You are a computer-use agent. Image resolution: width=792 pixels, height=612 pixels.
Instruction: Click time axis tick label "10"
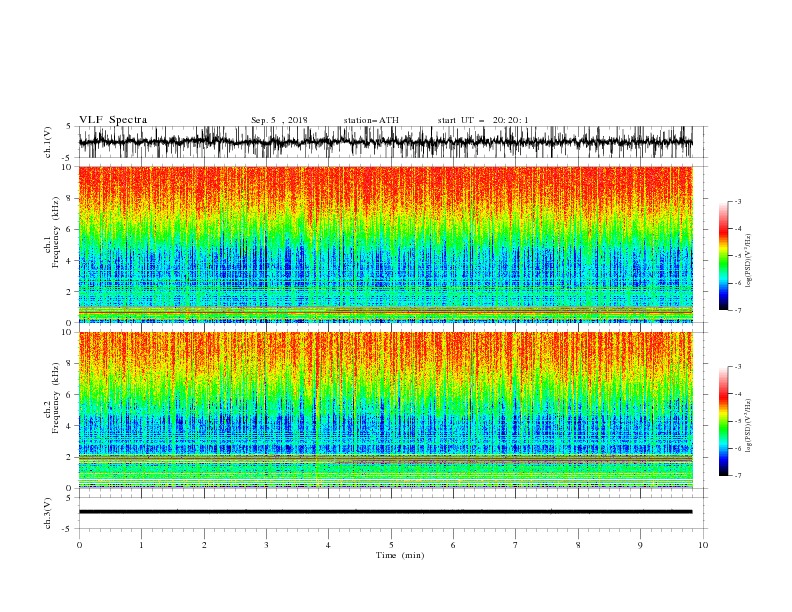click(x=703, y=545)
